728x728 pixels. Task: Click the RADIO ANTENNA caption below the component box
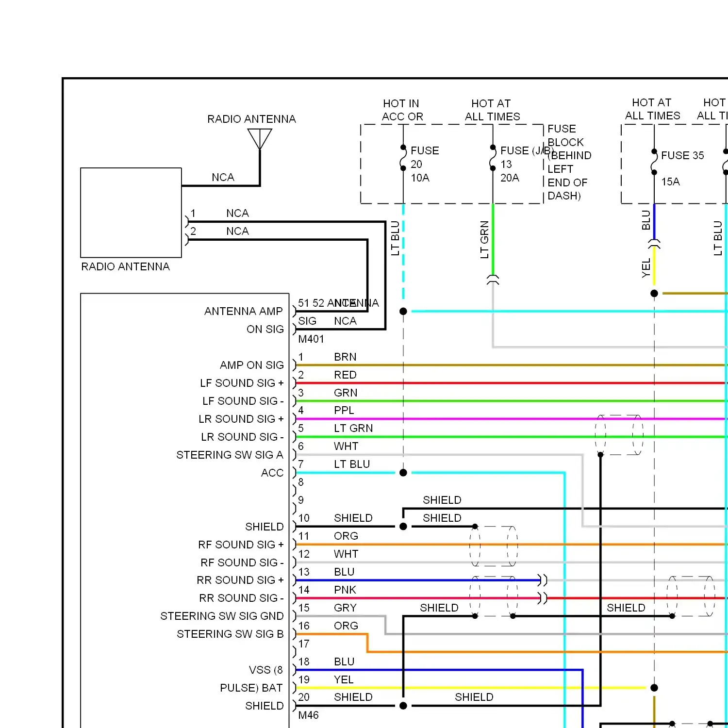point(125,266)
